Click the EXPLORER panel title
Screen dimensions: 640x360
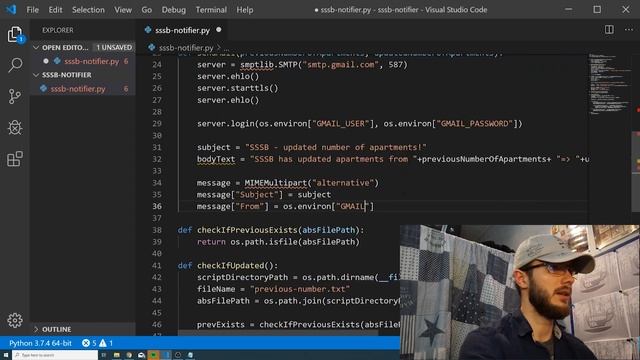point(58,30)
